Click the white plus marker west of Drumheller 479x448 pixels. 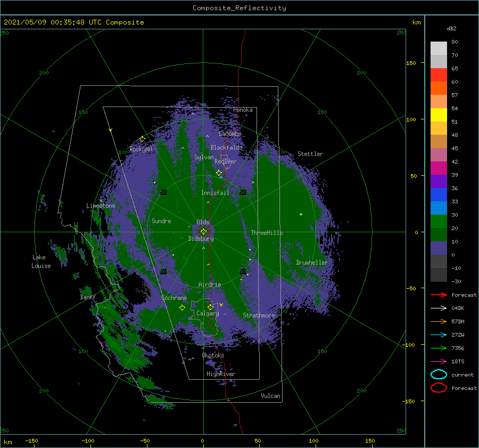pos(301,214)
